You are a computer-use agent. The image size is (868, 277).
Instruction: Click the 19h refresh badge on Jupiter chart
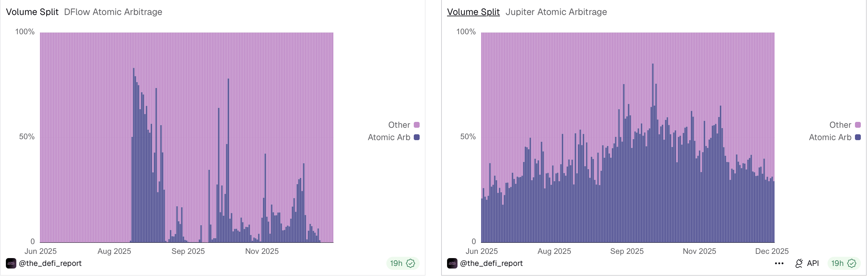point(838,264)
